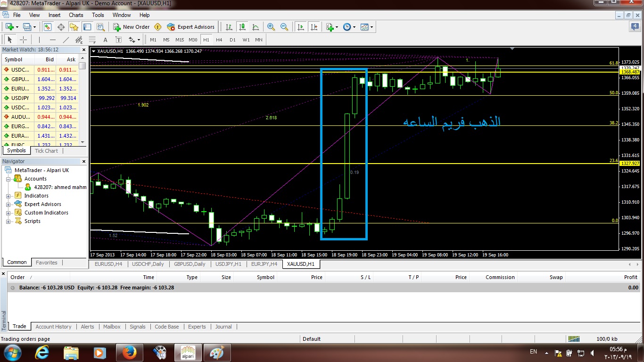The width and height of the screenshot is (644, 362).
Task: Select the Text Label tool
Action: 119,40
